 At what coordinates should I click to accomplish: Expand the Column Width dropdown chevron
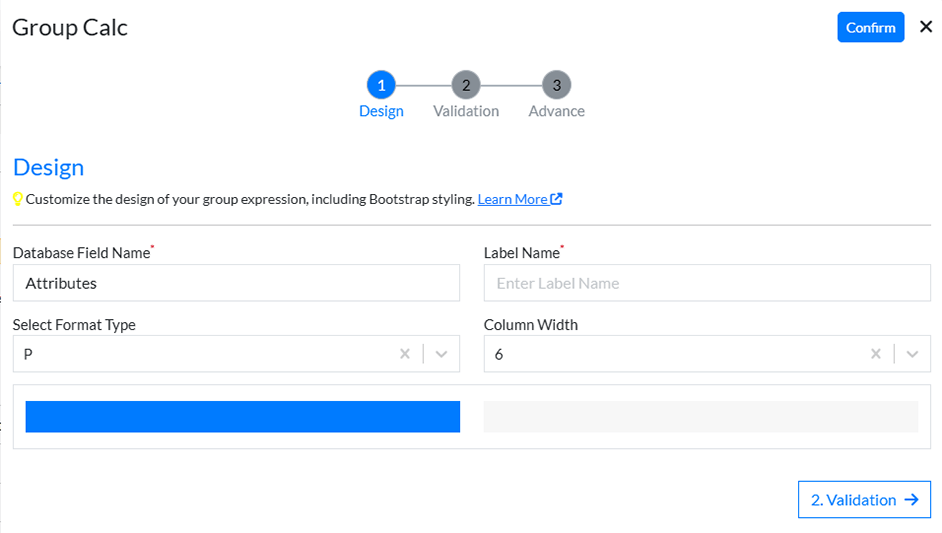tap(912, 354)
